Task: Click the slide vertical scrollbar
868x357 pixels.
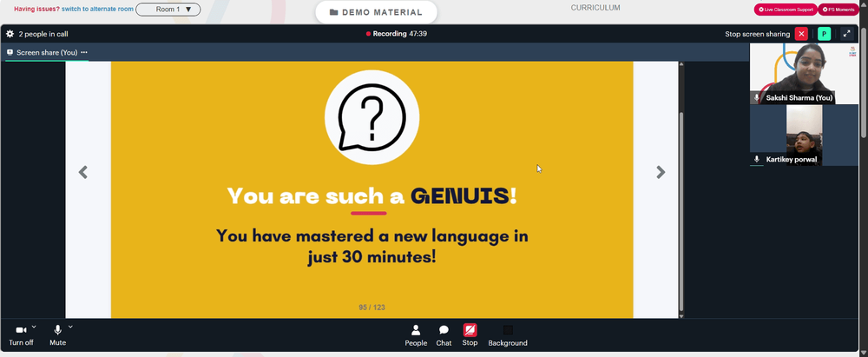Action: (681, 211)
